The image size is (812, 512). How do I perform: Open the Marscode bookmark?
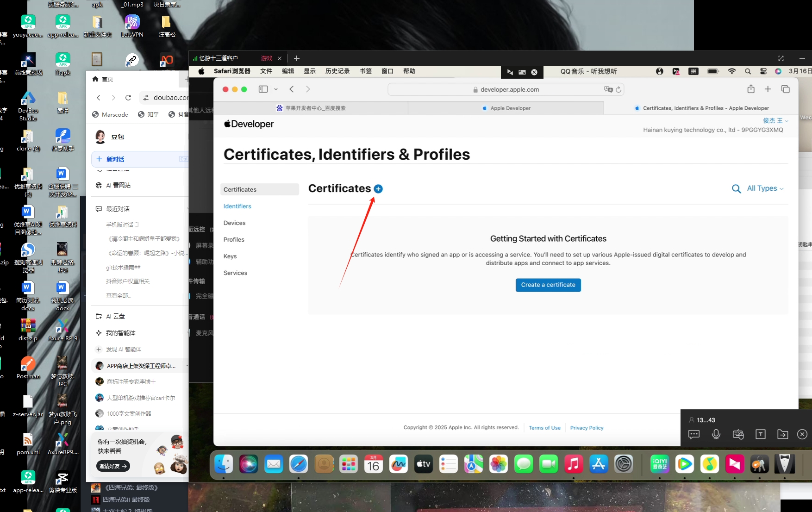point(110,114)
